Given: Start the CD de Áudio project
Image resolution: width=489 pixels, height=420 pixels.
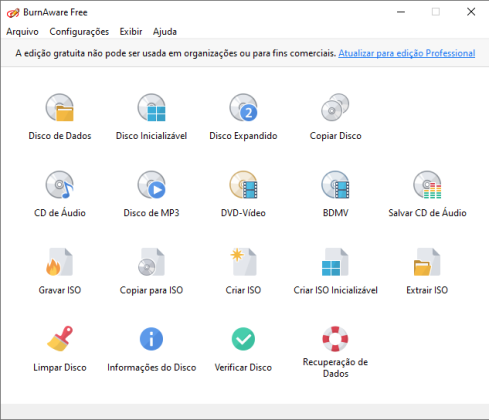Looking at the screenshot, I should (60, 185).
